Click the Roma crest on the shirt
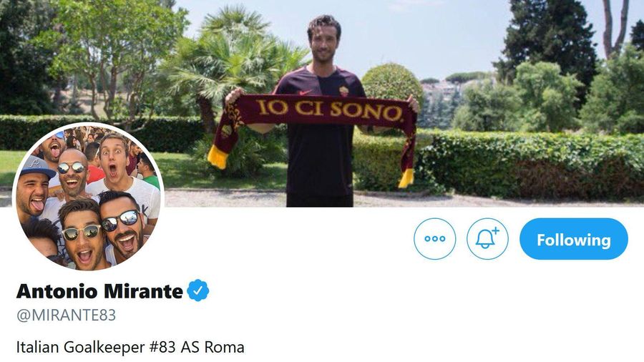Screen dimensions: 644x362 tap(343, 91)
